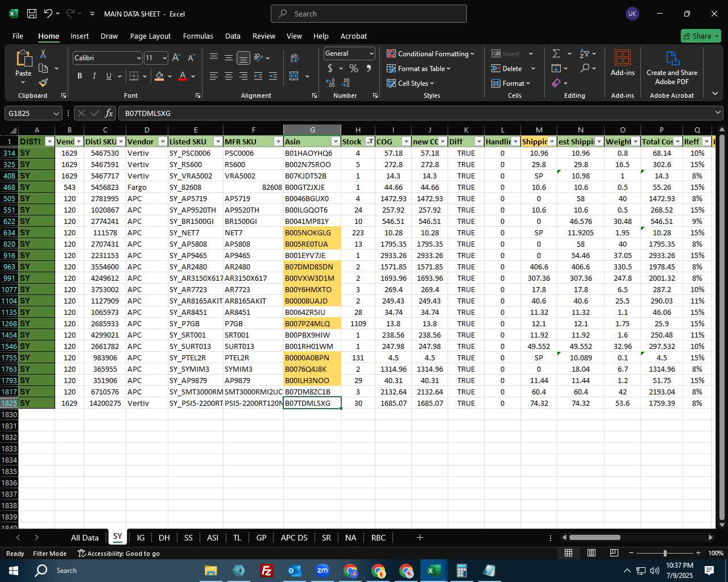Switch to the APC DS sheet tab

(x=294, y=538)
